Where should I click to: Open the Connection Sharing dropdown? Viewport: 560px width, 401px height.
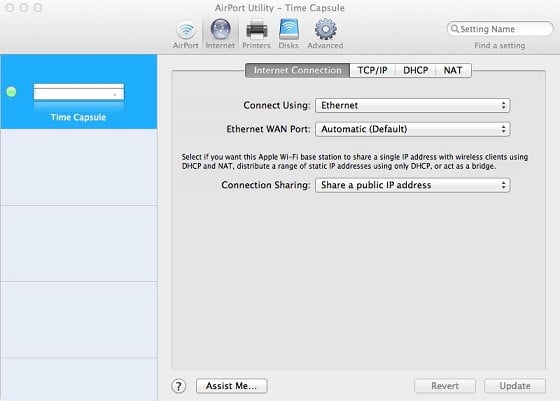412,185
